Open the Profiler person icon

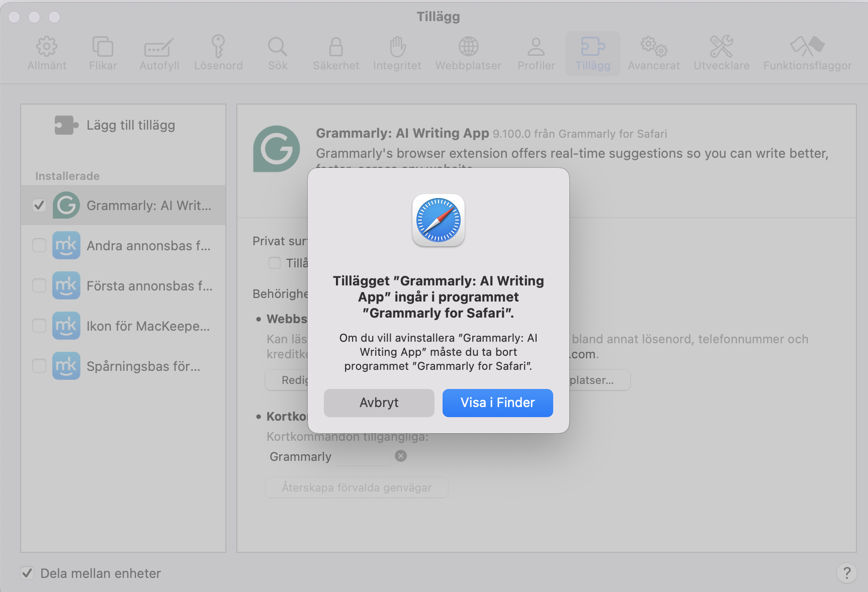pyautogui.click(x=536, y=47)
